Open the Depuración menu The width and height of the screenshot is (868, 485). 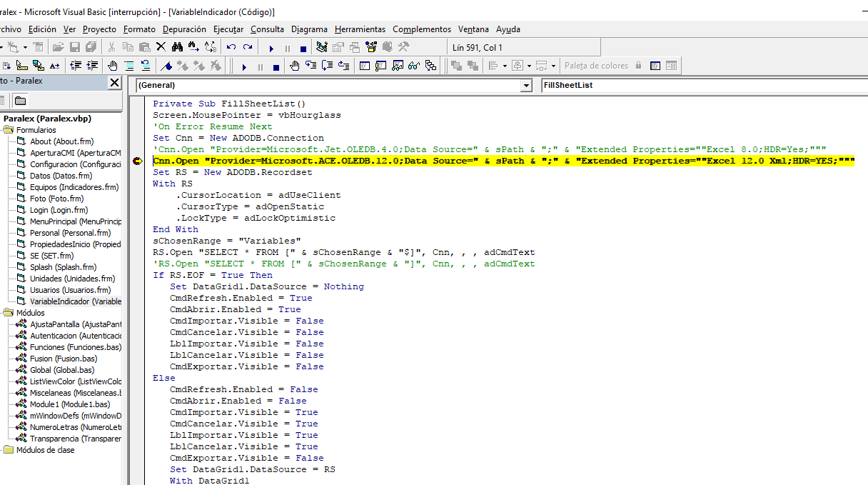184,29
